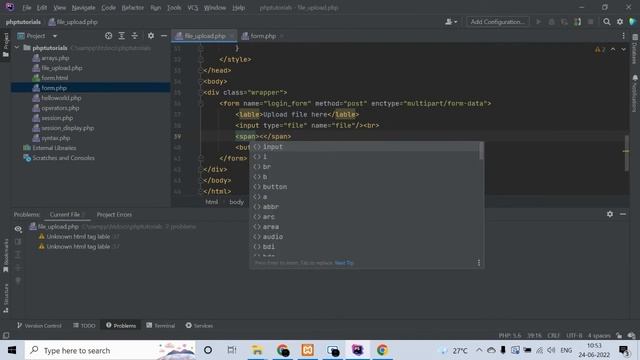Viewport: 640px width, 360px height.
Task: Click the 'body' breadcrumb in editor
Action: 236,202
